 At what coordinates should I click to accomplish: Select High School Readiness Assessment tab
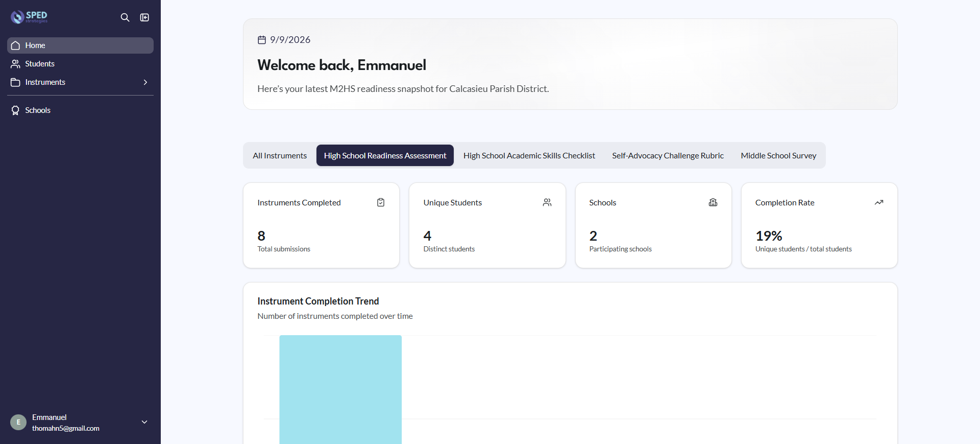point(385,155)
